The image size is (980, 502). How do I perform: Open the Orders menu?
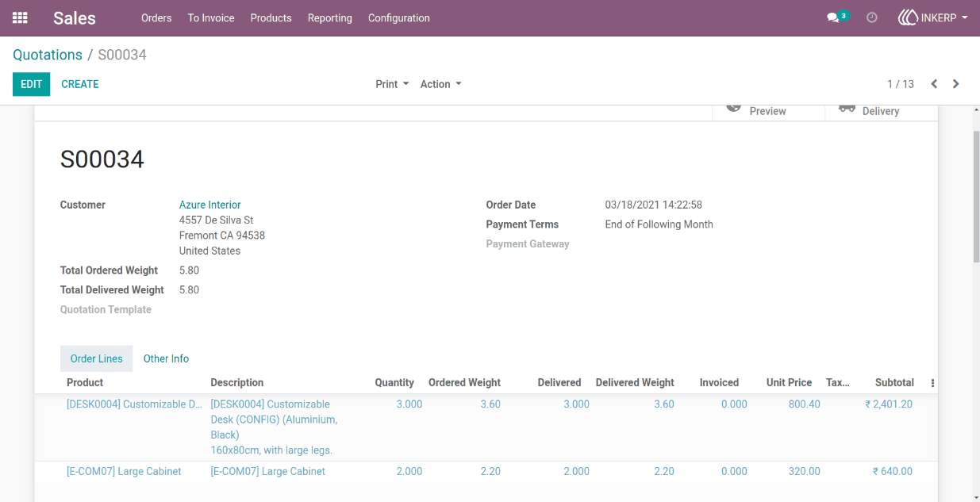click(156, 17)
